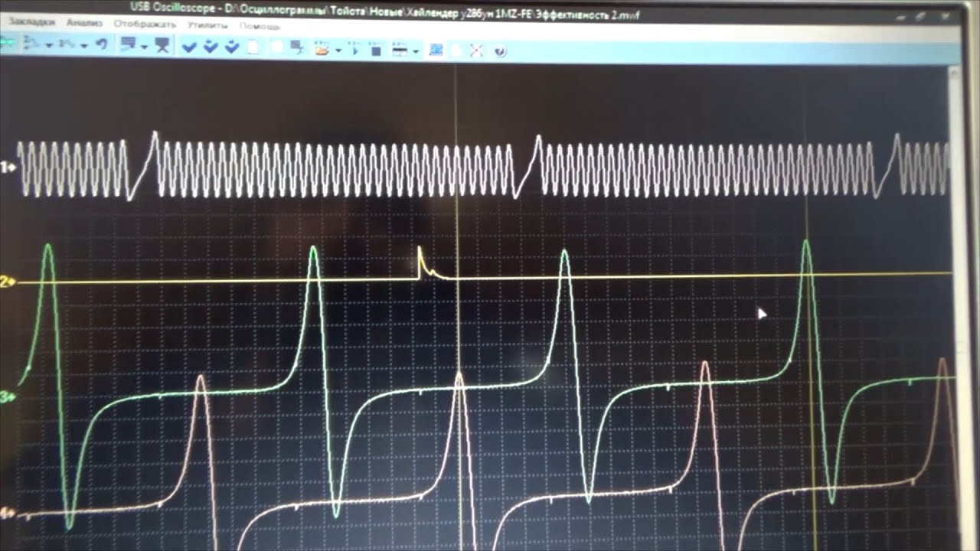Click the ruler/measurement lines icon
The image size is (980, 551).
399,50
